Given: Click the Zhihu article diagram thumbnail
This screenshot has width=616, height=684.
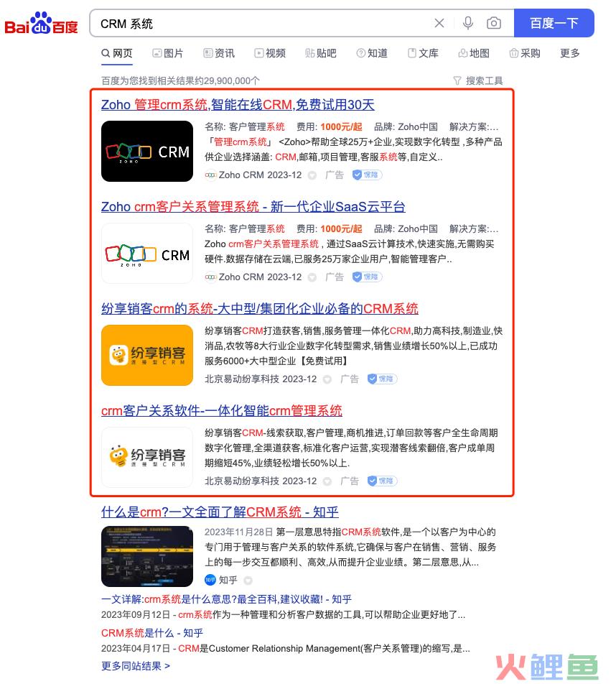Looking at the screenshot, I should (147, 557).
